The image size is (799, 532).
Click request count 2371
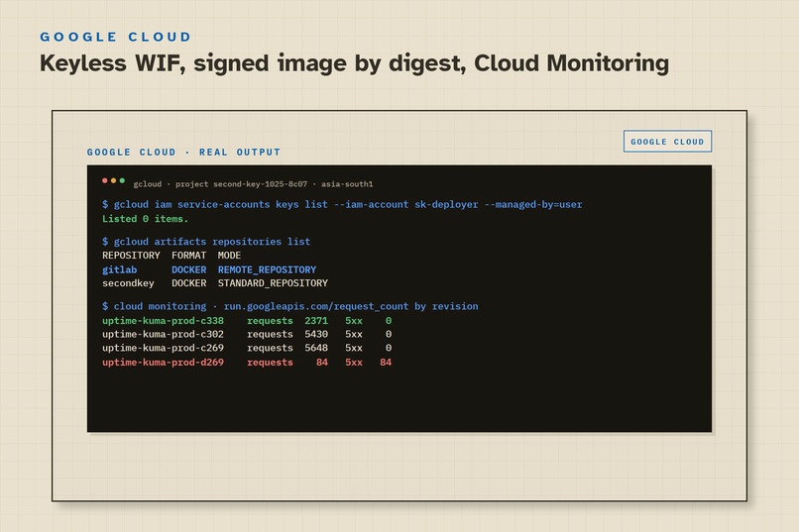(x=316, y=321)
